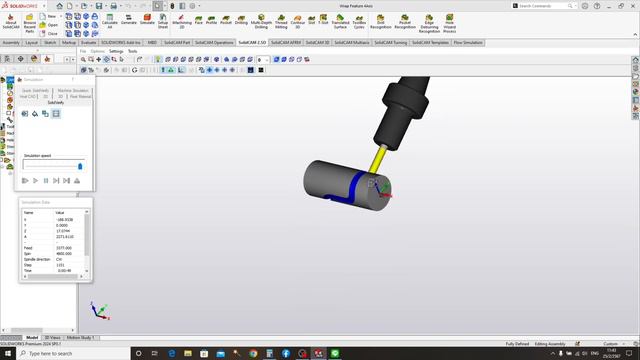Screen dimensions: 640x360
Task: Open the Search Commands dropdown arrow
Action: point(575,6)
